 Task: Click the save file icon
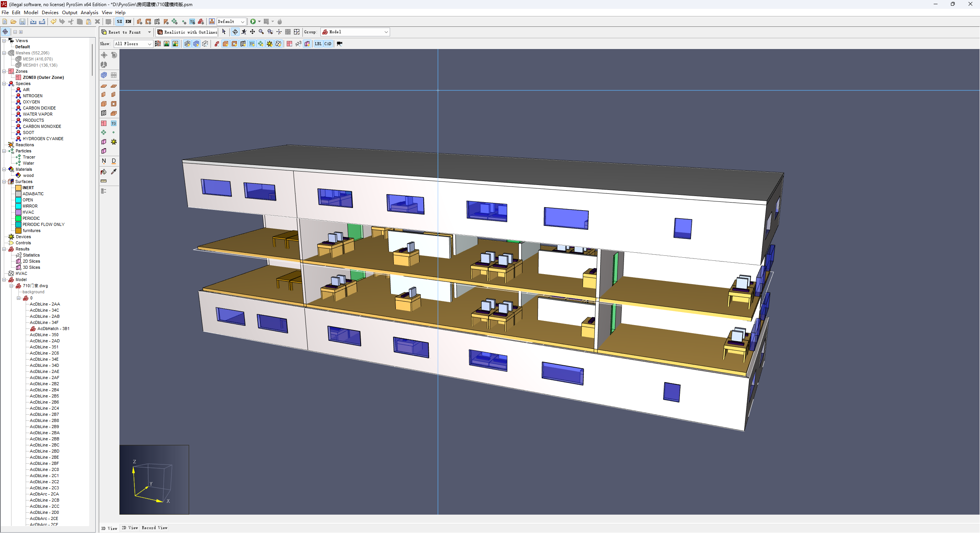pyautogui.click(x=23, y=21)
